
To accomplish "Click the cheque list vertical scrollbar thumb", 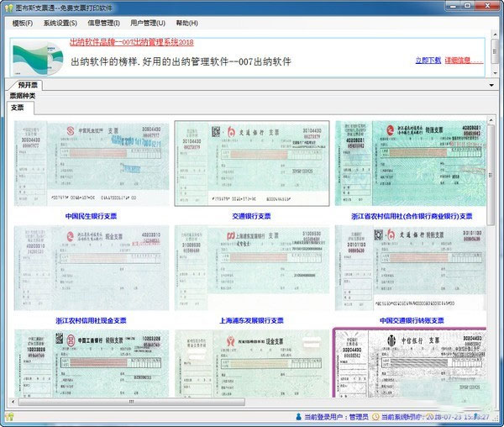I will tap(491, 175).
